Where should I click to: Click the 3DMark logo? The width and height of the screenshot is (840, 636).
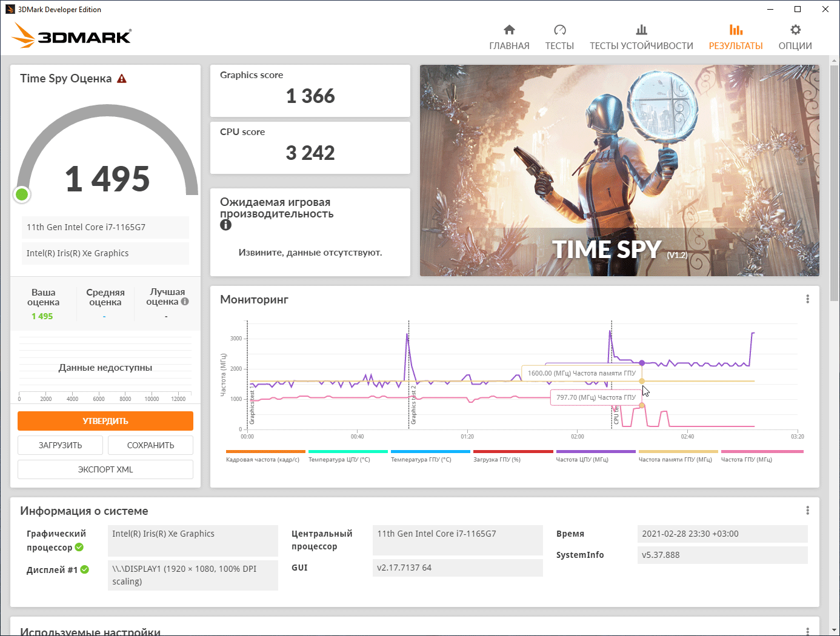click(72, 36)
